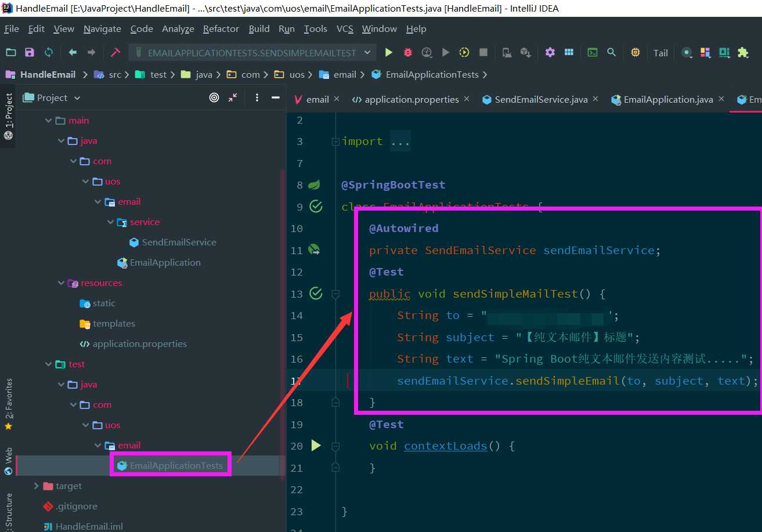
Task: Open the 2: Favorites side tool tab
Action: pyautogui.click(x=8, y=404)
